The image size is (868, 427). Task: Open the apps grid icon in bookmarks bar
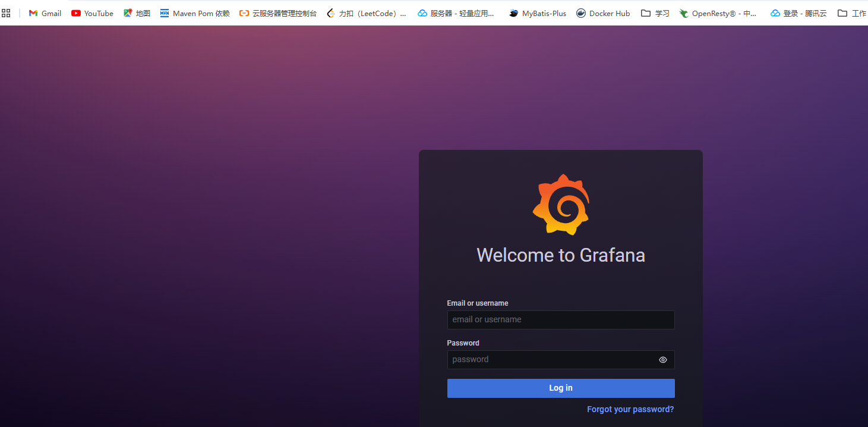pos(6,13)
